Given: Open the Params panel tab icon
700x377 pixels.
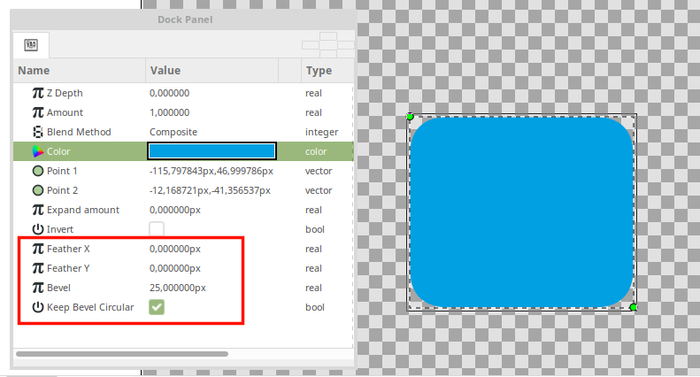Looking at the screenshot, I should 31,45.
